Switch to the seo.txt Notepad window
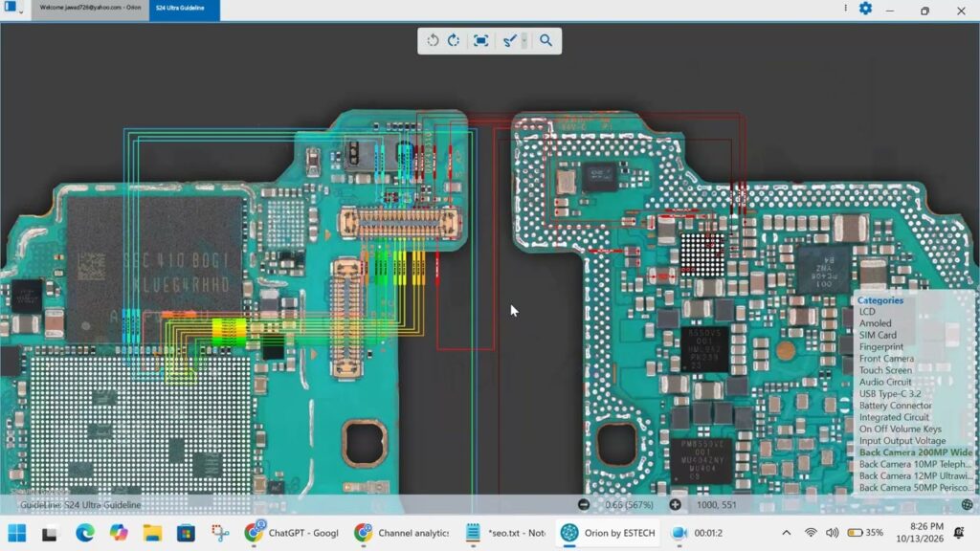The height and width of the screenshot is (551, 980). [x=505, y=533]
